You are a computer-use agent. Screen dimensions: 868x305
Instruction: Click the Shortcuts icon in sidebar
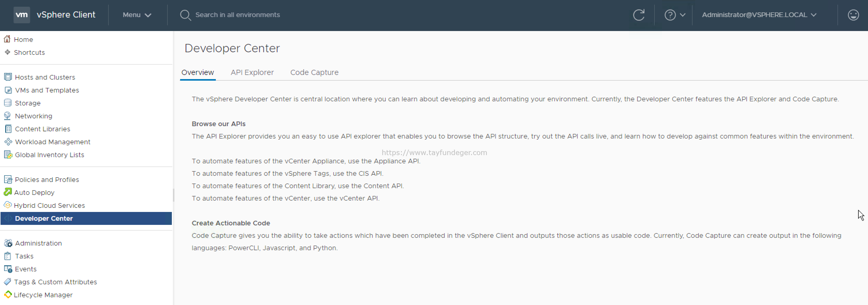click(8, 52)
